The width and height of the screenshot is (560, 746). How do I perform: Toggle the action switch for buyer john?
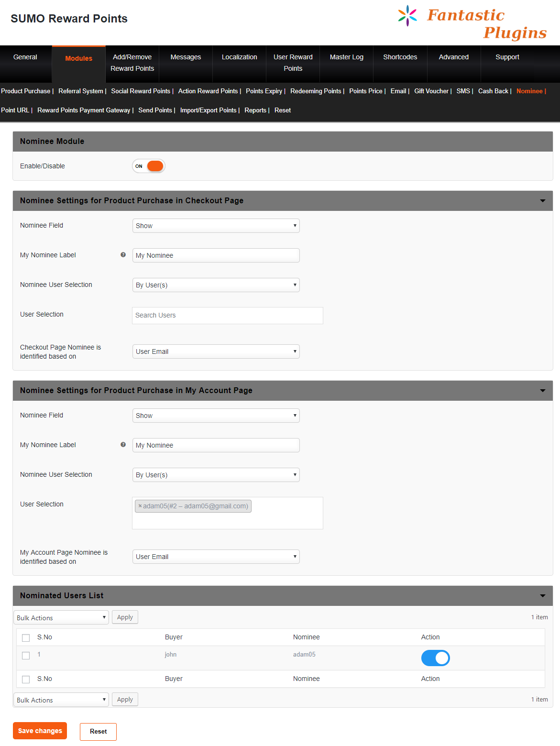(x=435, y=658)
